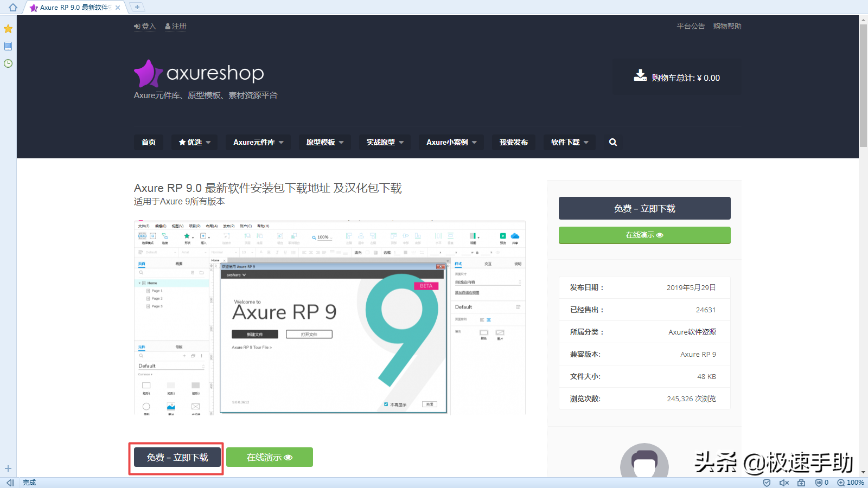Open history clock icon in sidebar
868x488 pixels.
click(8, 63)
